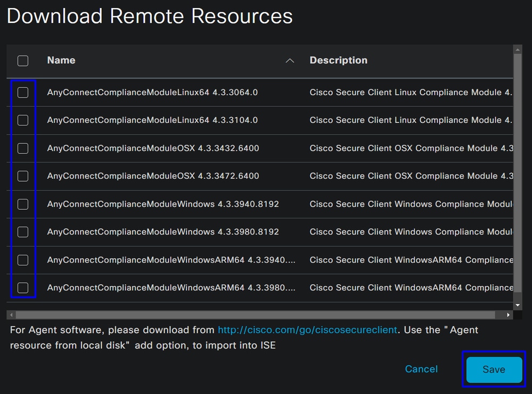Screen dimensions: 532x394
Task: Click the Download Remote Resources title
Action: (150, 16)
